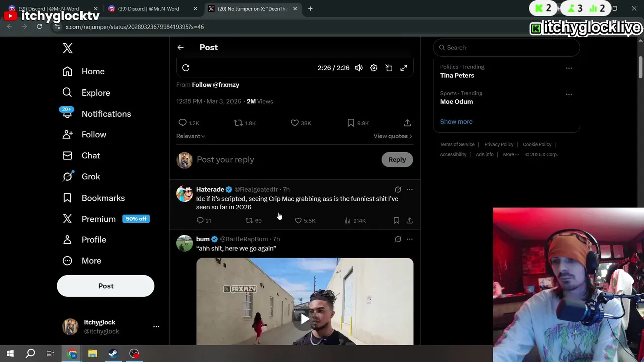Reload the page in the browser
Image resolution: width=644 pixels, height=362 pixels.
(39, 26)
